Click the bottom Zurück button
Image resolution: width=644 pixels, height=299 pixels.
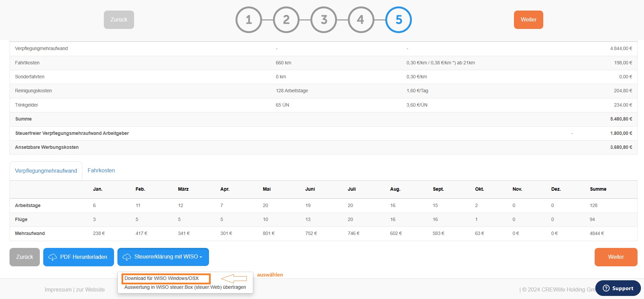(25, 257)
